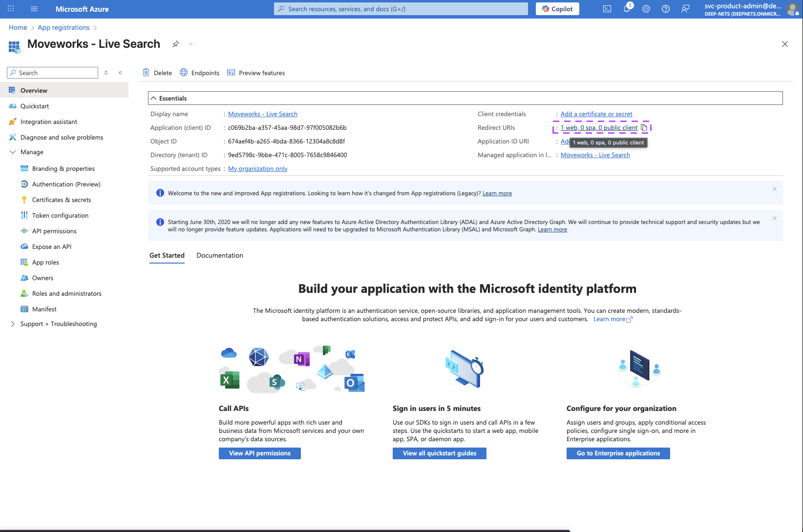Viewport: 803px width, 532px height.
Task: Select Overview in the left menu
Action: [x=64, y=90]
